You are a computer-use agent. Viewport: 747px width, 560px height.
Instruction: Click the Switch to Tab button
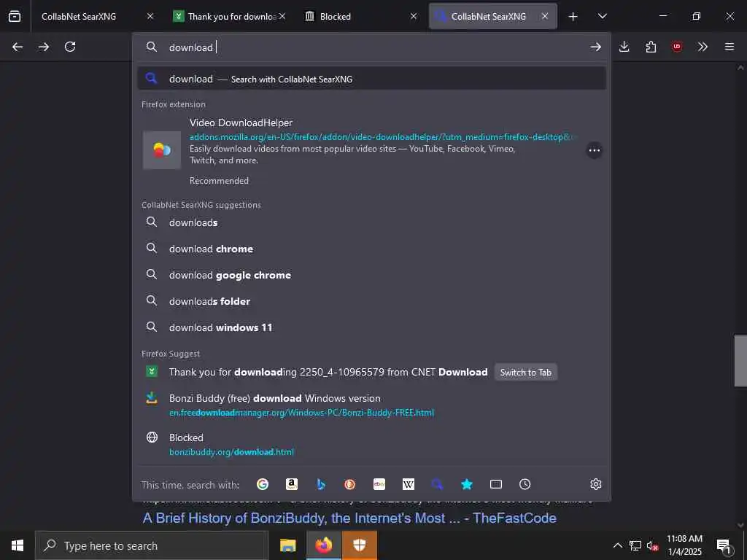525,373
